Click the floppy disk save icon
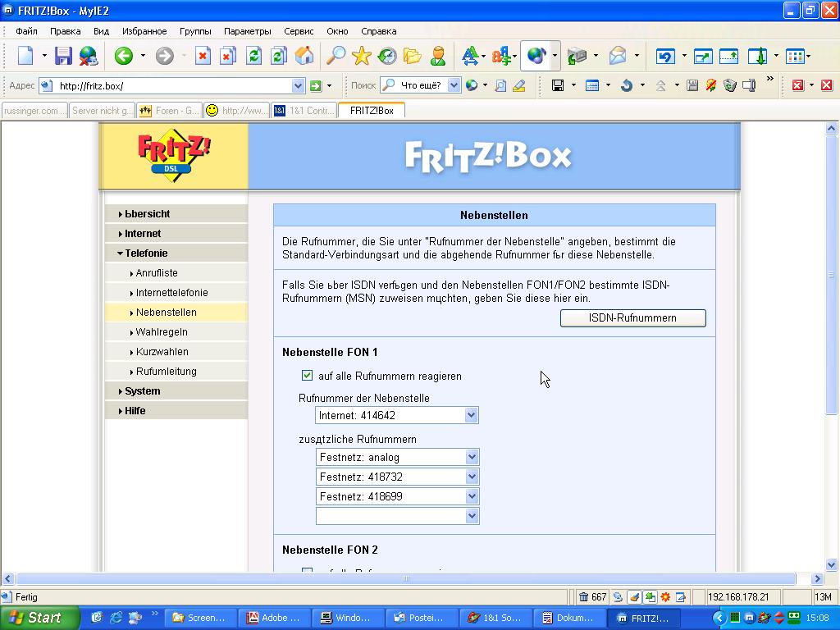Viewport: 840px width, 630px height. 63,56
